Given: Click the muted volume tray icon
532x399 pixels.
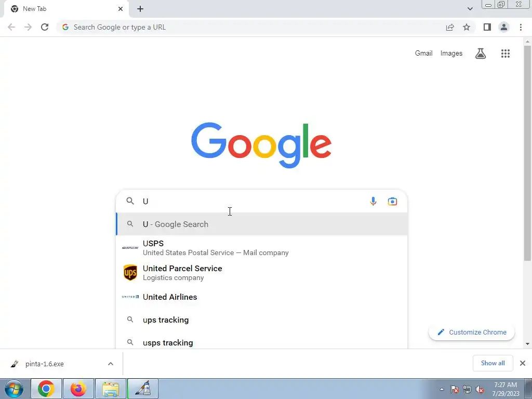Looking at the screenshot, I should (x=480, y=389).
